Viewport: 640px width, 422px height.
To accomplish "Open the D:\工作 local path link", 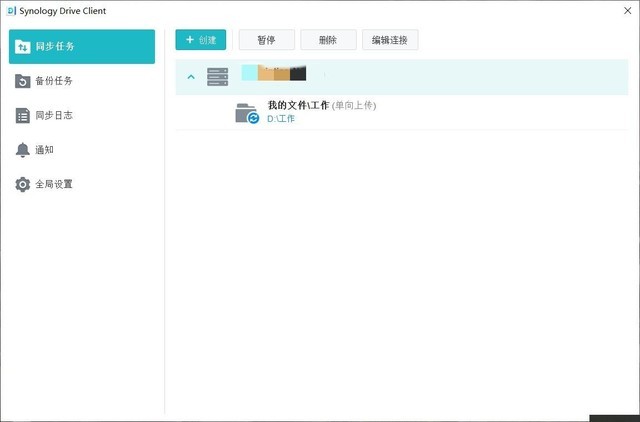I will coord(281,119).
